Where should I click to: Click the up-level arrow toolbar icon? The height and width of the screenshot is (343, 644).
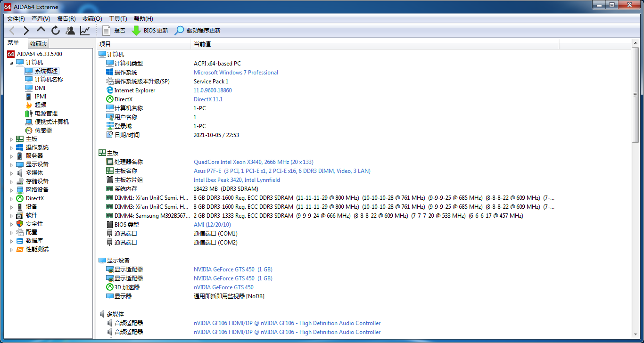pos(41,31)
